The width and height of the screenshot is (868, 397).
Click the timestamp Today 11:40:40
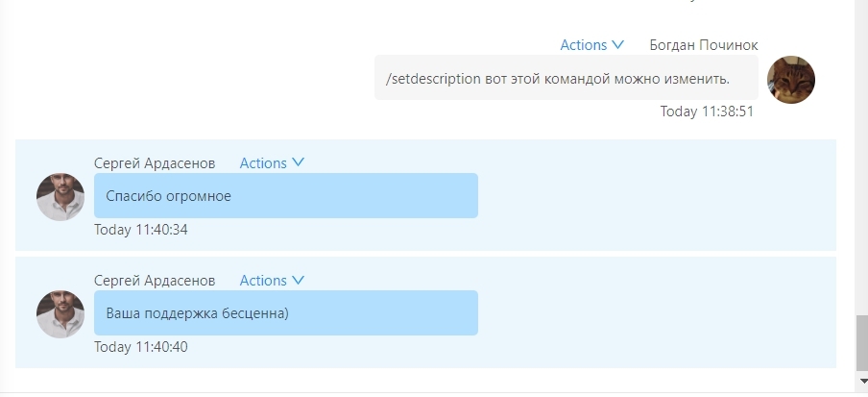point(141,347)
